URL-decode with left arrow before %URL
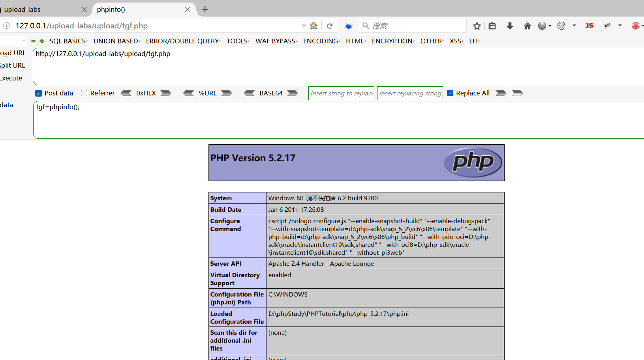Image resolution: width=644 pixels, height=360 pixels. coord(188,93)
